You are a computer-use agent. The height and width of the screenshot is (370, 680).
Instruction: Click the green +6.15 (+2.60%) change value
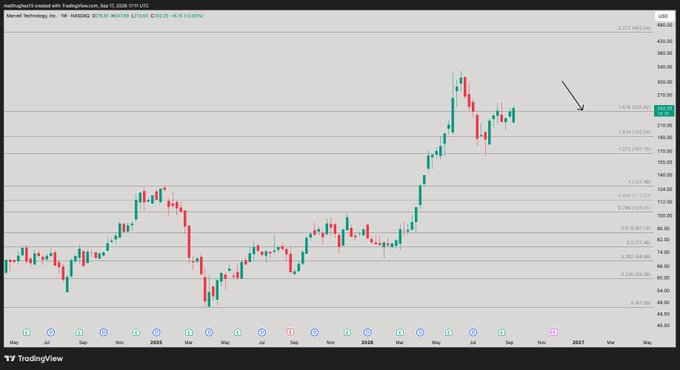[x=187, y=16]
